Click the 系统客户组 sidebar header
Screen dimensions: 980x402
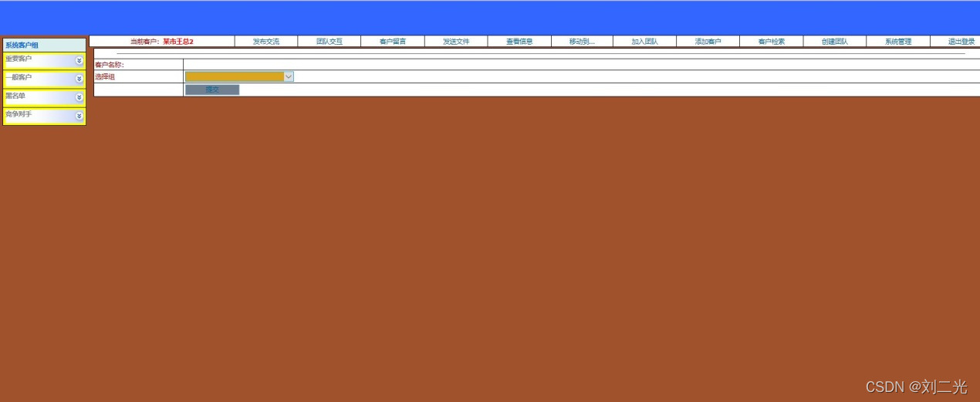(22, 46)
